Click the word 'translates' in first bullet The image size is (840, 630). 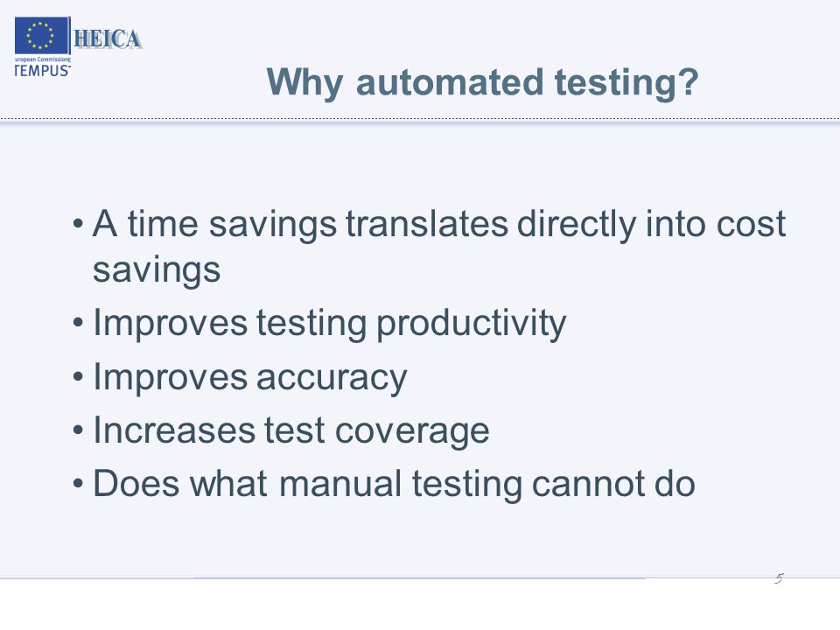427,223
